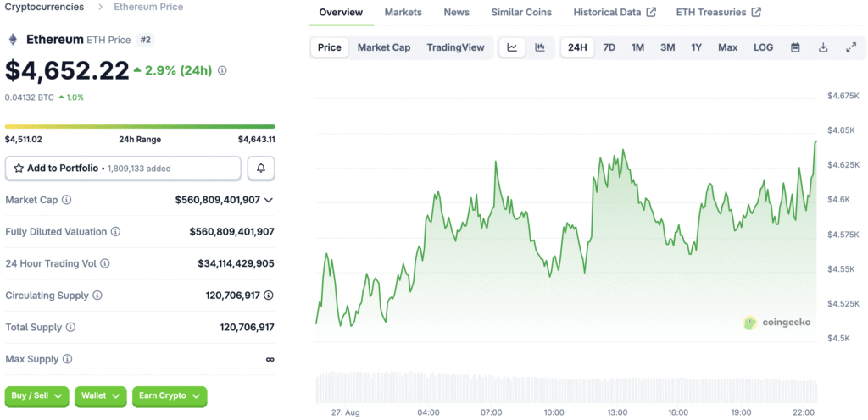The width and height of the screenshot is (868, 420).
Task: Select the line chart view icon
Action: pyautogui.click(x=512, y=47)
